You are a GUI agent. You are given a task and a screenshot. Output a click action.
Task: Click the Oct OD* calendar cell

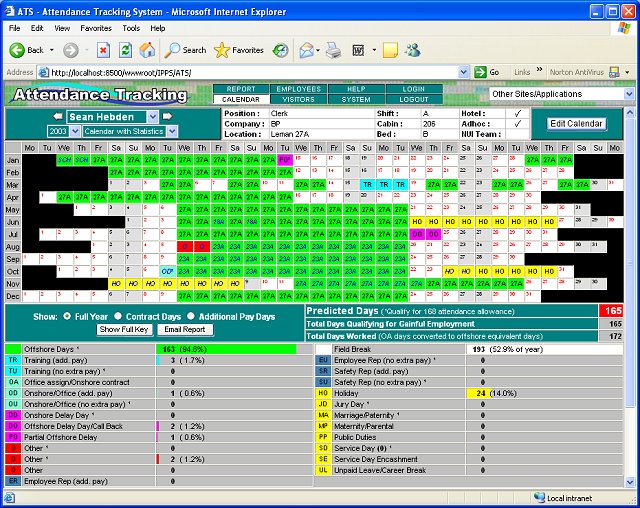tap(167, 271)
